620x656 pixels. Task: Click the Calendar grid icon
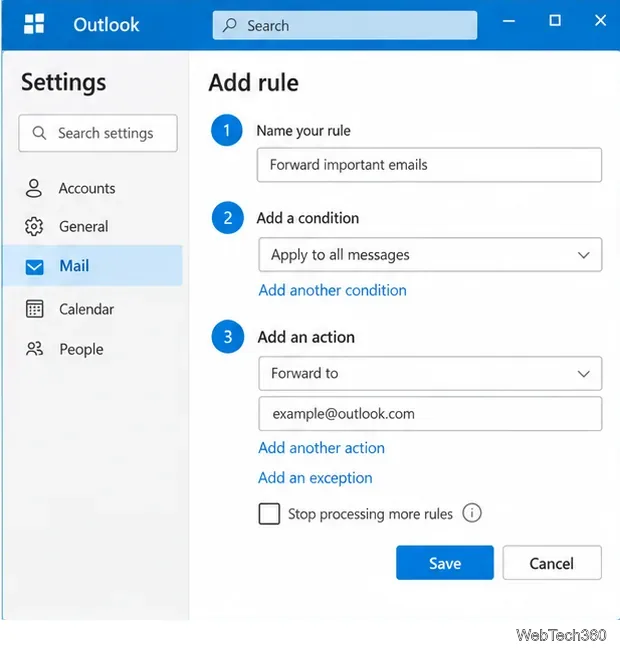pos(34,309)
